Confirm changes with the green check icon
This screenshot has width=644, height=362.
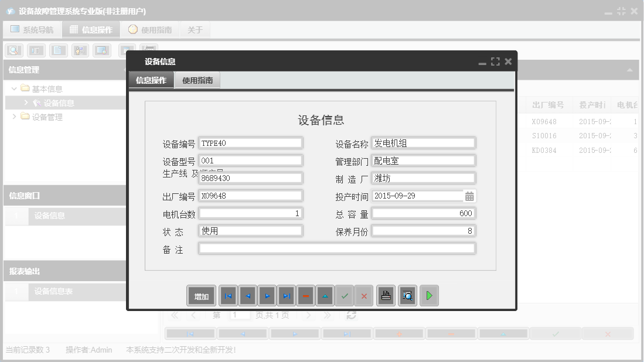click(x=345, y=296)
